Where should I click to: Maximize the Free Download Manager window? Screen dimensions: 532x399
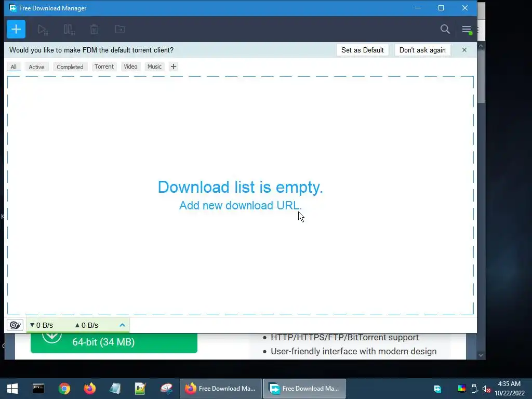[x=441, y=8]
